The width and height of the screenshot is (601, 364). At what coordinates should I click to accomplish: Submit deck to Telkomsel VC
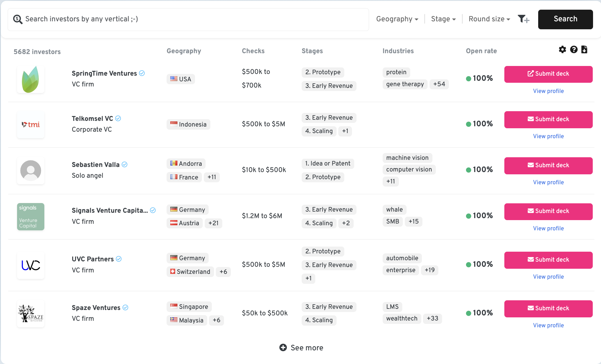548,120
